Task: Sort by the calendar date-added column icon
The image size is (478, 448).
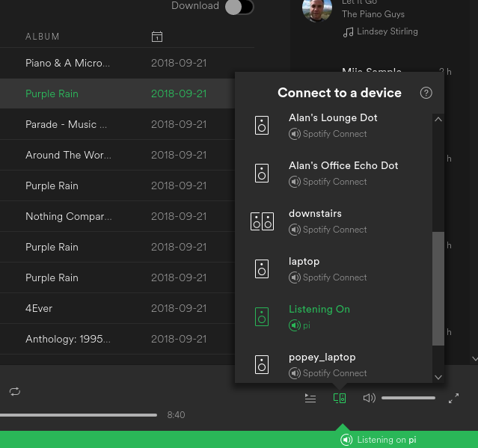Action: click(157, 37)
